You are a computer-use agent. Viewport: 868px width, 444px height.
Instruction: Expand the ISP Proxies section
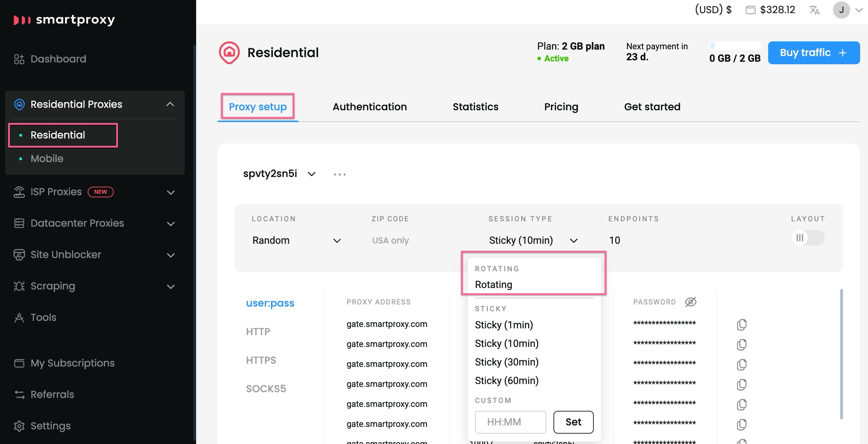(x=171, y=192)
